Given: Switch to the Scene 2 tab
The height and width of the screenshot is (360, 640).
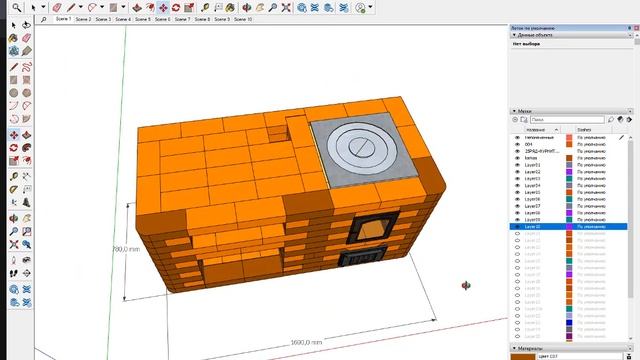Looking at the screenshot, I should [83, 19].
